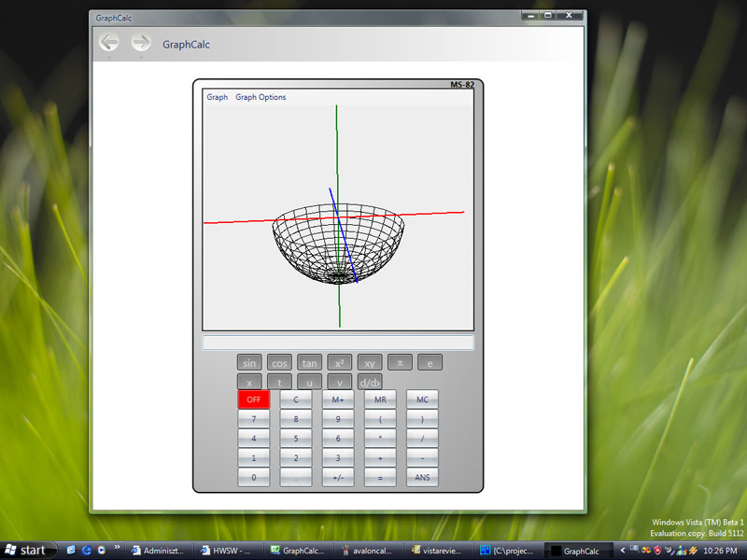Click the equals = key
The height and width of the screenshot is (560, 747).
point(380,477)
